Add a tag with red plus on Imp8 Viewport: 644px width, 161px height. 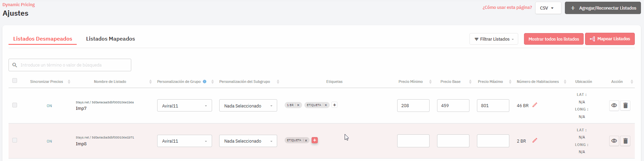(x=315, y=140)
